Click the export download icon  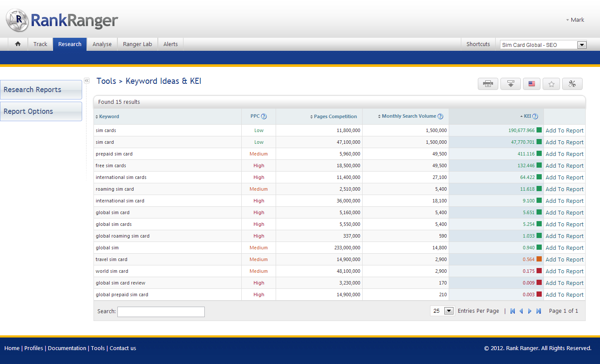click(510, 84)
